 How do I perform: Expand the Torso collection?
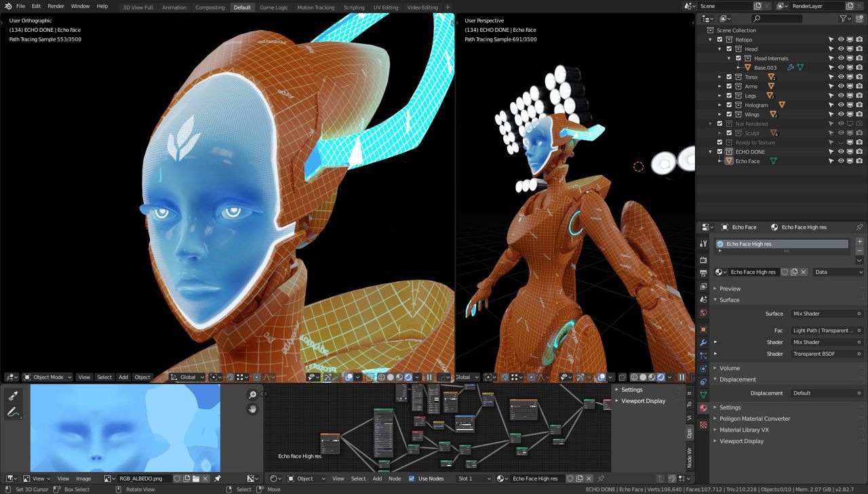[x=720, y=77]
